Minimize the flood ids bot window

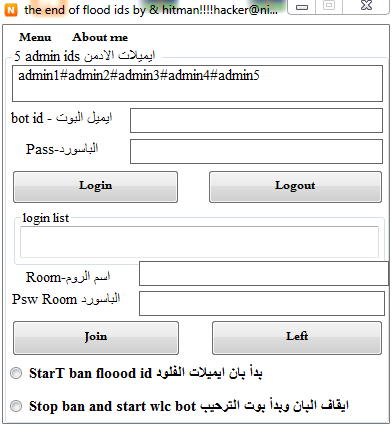[x=302, y=7]
